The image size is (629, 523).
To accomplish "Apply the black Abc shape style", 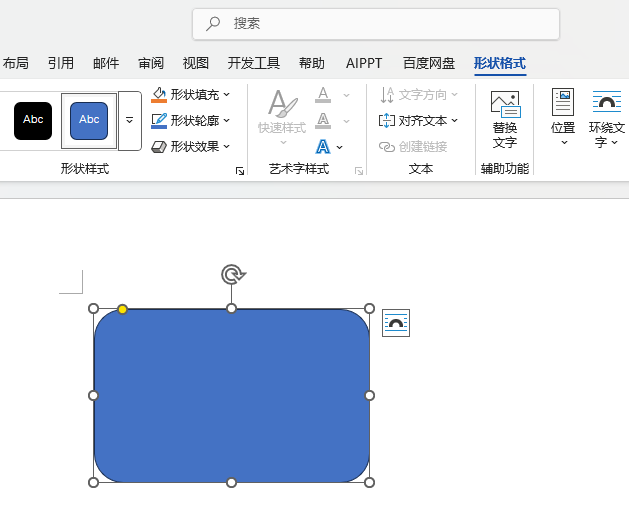I will coord(33,120).
